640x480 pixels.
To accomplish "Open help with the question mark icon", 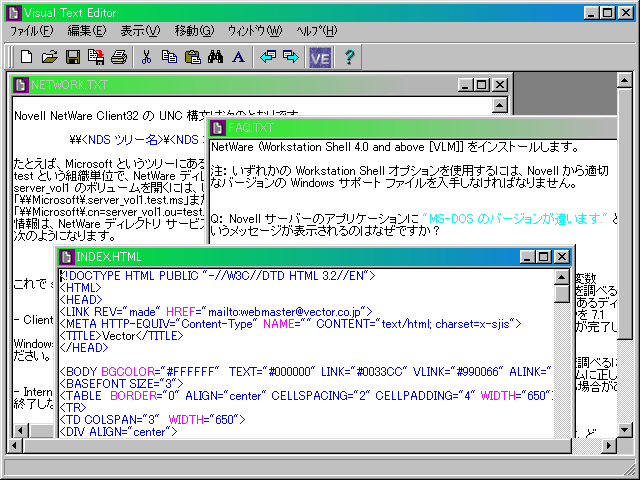I will tap(349, 57).
